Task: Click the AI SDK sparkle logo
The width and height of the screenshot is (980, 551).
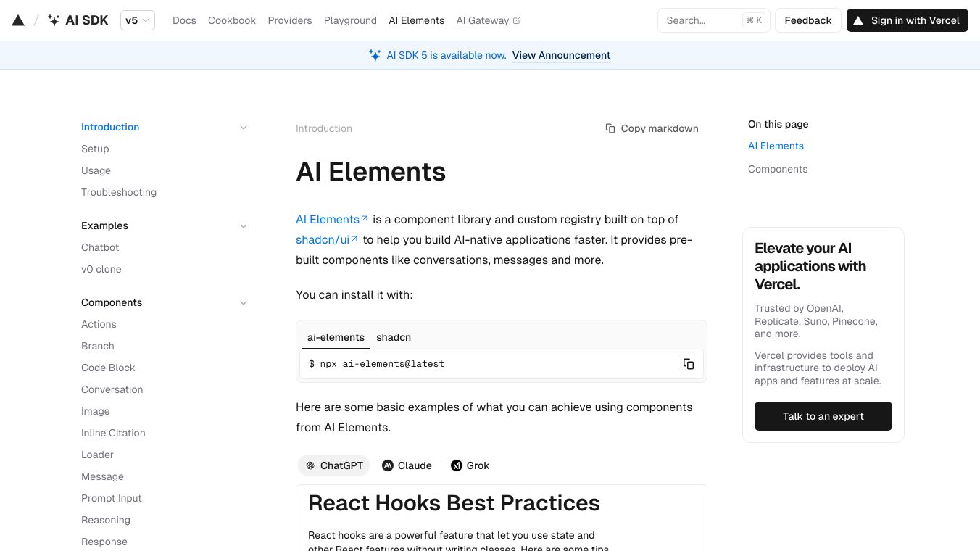Action: 54,20
